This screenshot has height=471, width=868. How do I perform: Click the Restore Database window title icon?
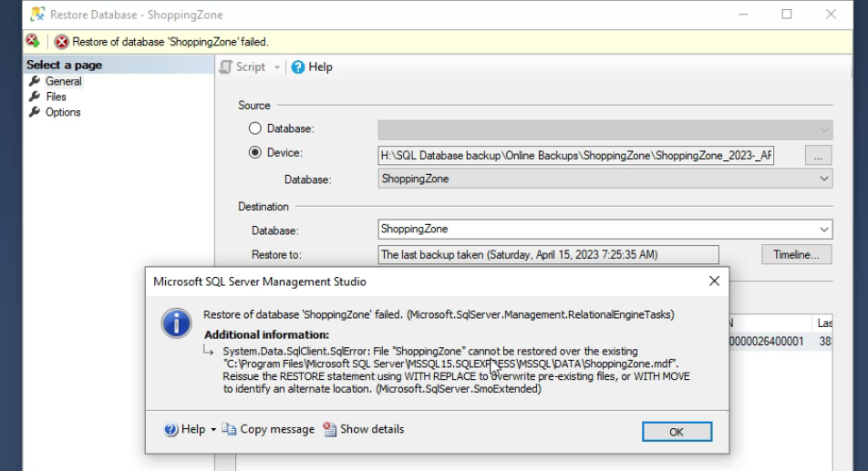[x=37, y=15]
